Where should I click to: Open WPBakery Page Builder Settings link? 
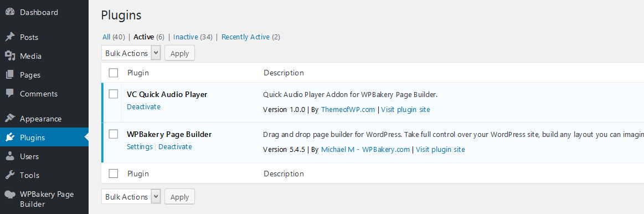tap(140, 146)
